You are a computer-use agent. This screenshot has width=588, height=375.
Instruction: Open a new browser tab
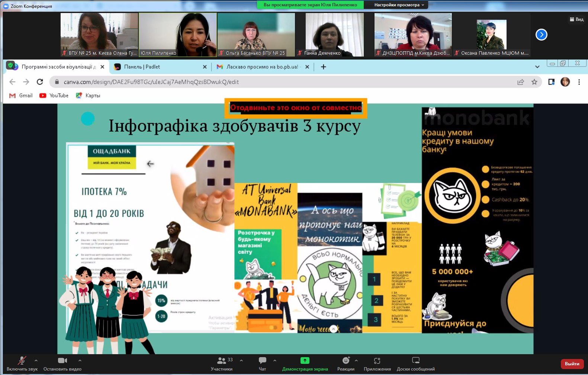click(x=324, y=67)
